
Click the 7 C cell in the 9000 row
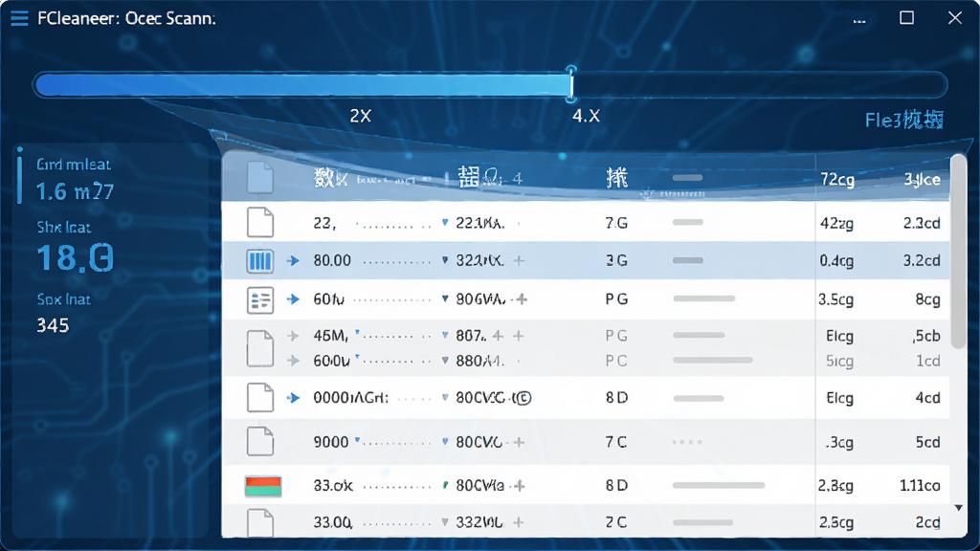[616, 442]
